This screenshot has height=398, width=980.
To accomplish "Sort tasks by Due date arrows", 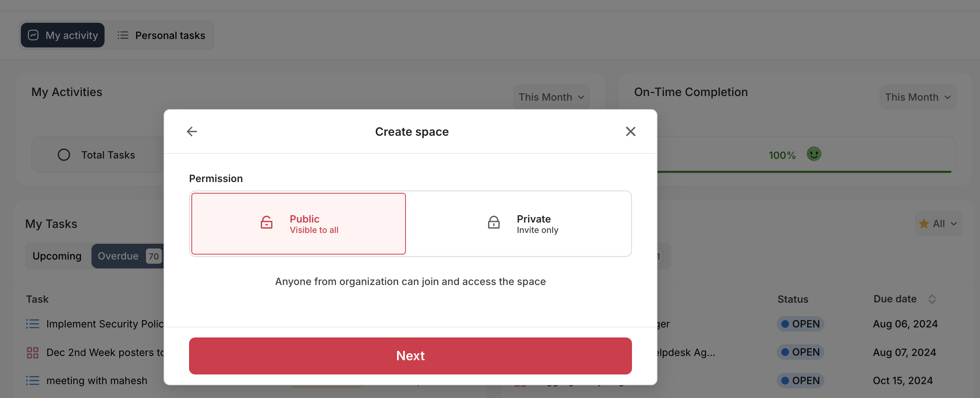I will [x=932, y=299].
